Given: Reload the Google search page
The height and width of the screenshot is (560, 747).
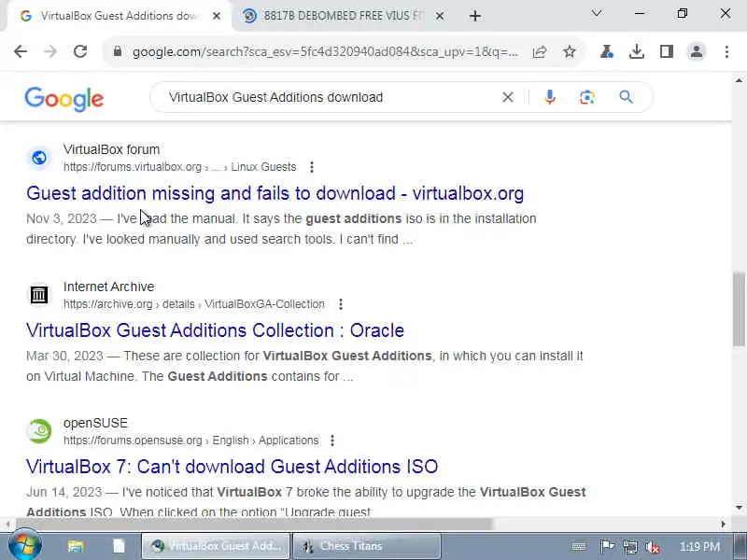Looking at the screenshot, I should tap(80, 51).
